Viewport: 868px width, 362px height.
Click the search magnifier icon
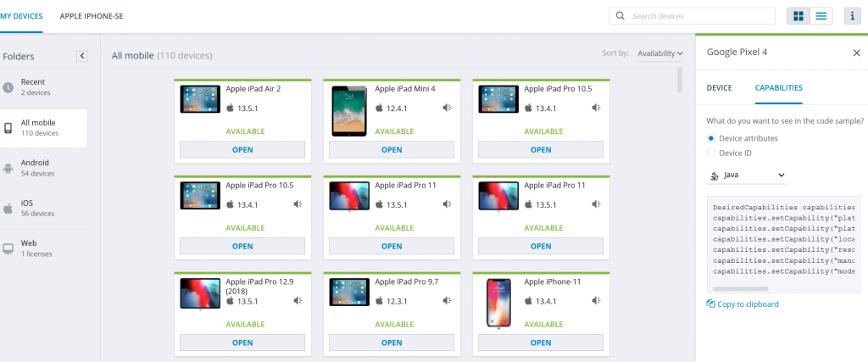tap(620, 16)
